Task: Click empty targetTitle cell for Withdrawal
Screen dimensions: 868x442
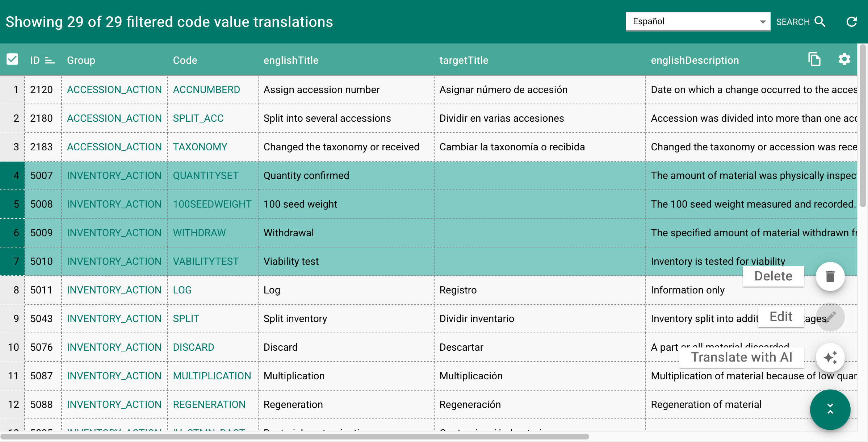Action: pos(540,233)
